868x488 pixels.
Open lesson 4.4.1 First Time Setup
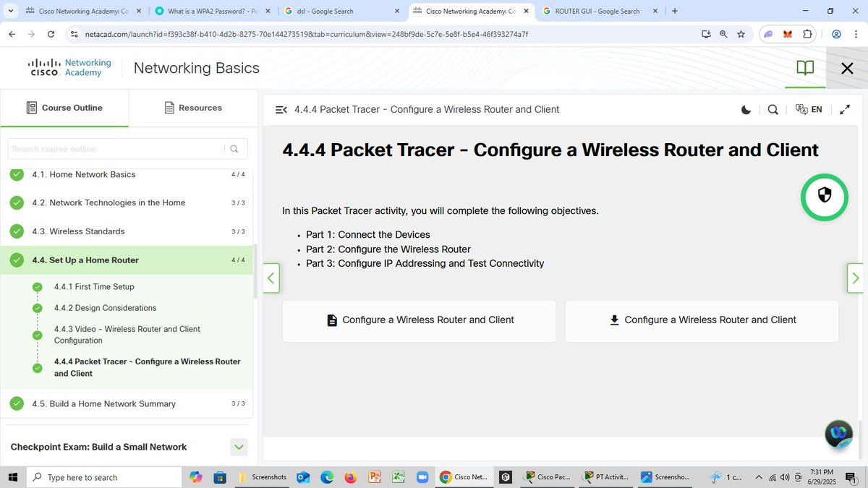[x=94, y=287]
